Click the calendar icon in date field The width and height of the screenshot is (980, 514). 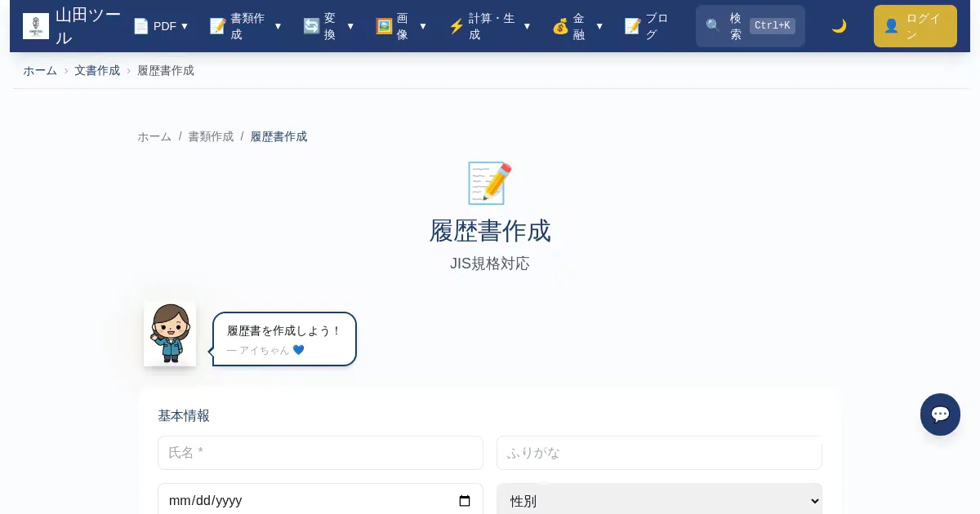pyautogui.click(x=465, y=501)
